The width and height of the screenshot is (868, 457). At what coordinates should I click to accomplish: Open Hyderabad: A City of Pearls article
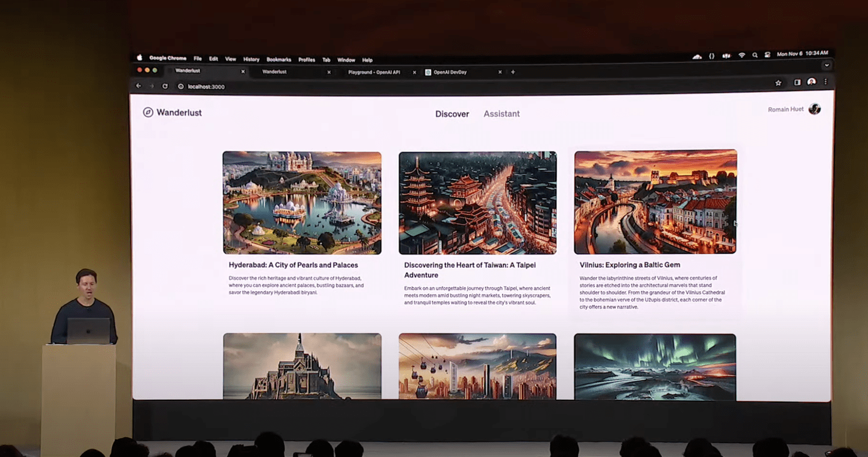pyautogui.click(x=293, y=265)
